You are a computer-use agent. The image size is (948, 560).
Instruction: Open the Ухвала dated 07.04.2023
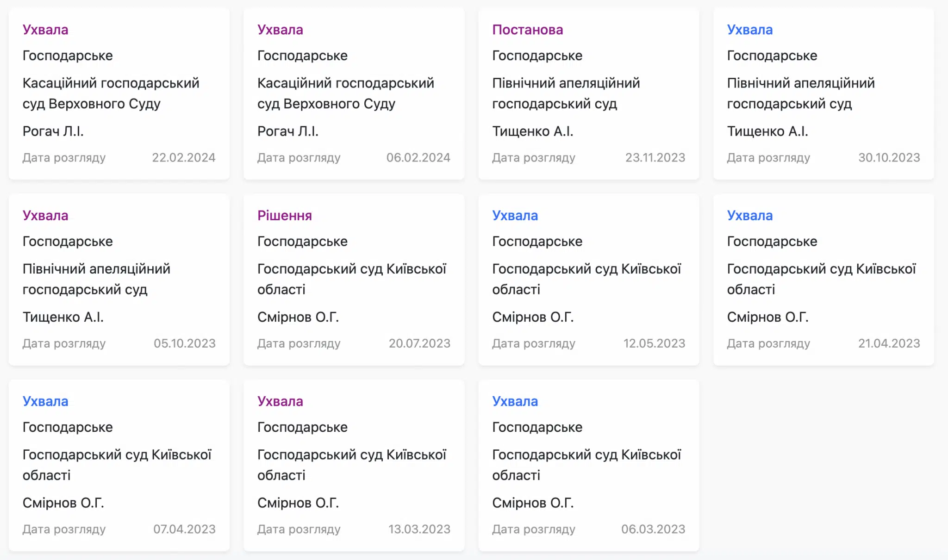click(x=45, y=401)
